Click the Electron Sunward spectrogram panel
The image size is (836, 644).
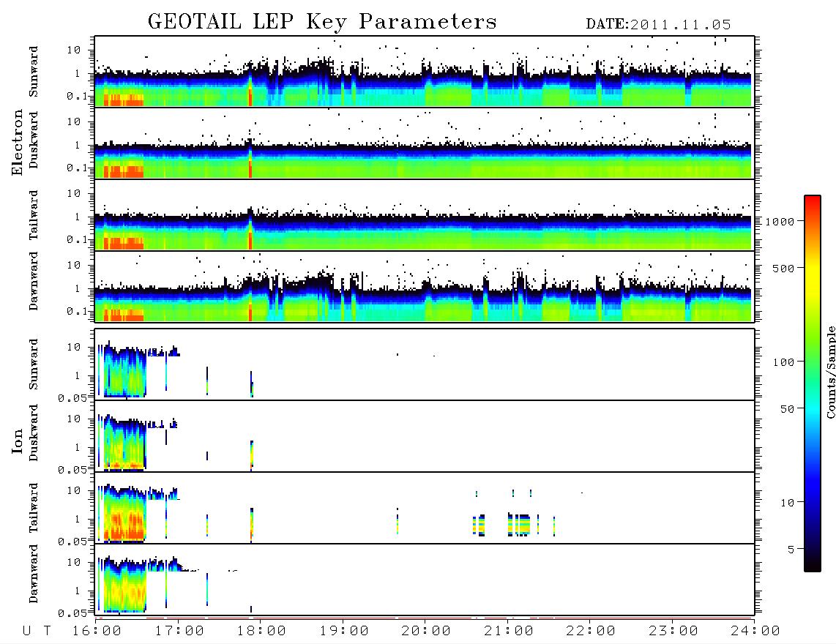(425, 72)
